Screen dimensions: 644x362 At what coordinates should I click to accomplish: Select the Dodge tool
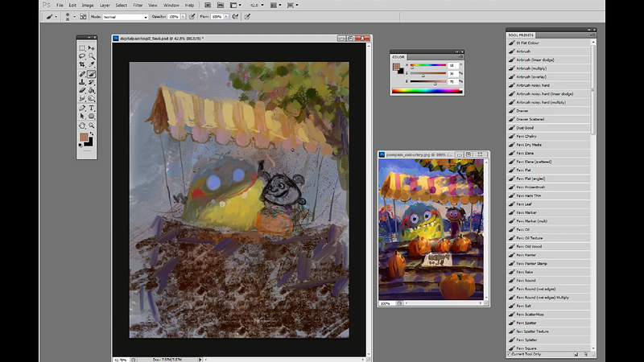[x=91, y=98]
